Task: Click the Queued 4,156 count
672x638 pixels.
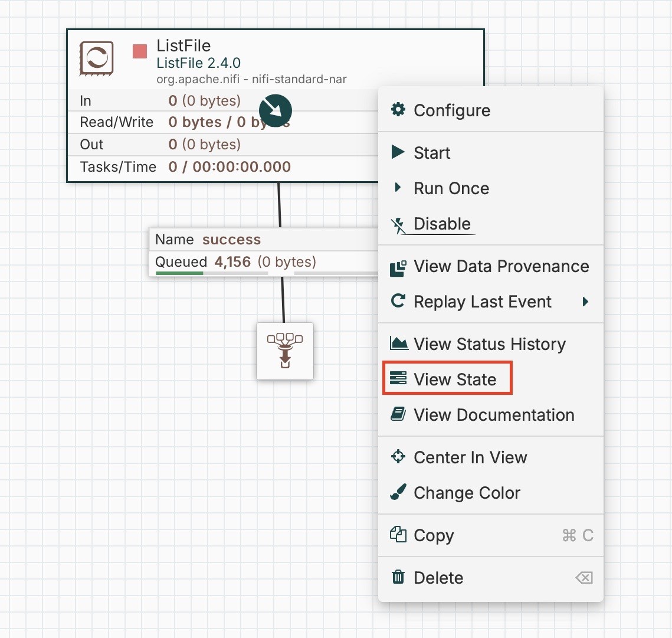Action: (232, 261)
